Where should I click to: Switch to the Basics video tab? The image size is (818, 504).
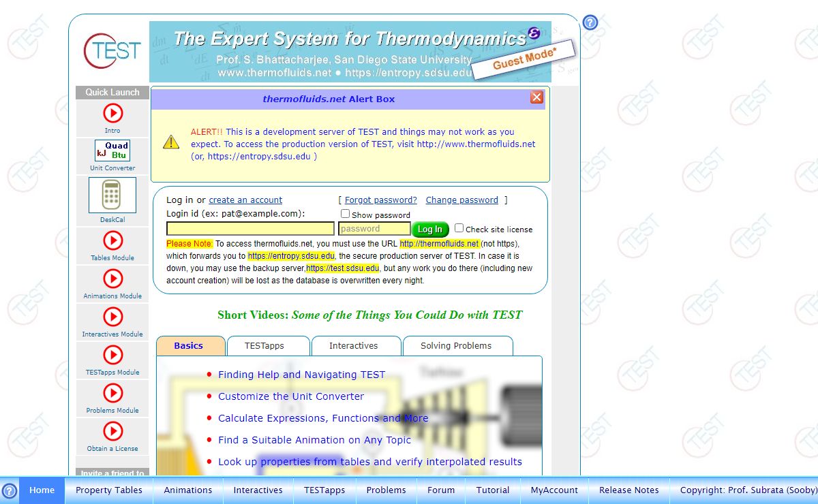pyautogui.click(x=190, y=346)
